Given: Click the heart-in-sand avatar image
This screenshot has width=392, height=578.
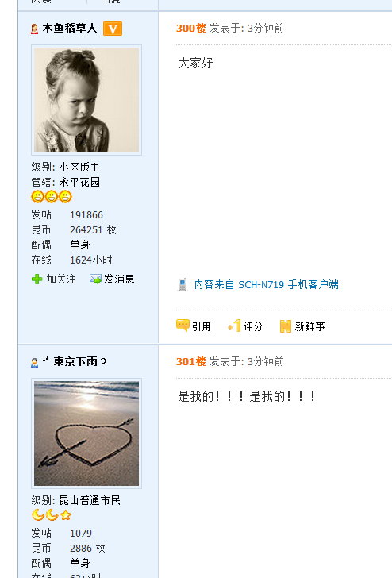Looking at the screenshot, I should pos(86,433).
